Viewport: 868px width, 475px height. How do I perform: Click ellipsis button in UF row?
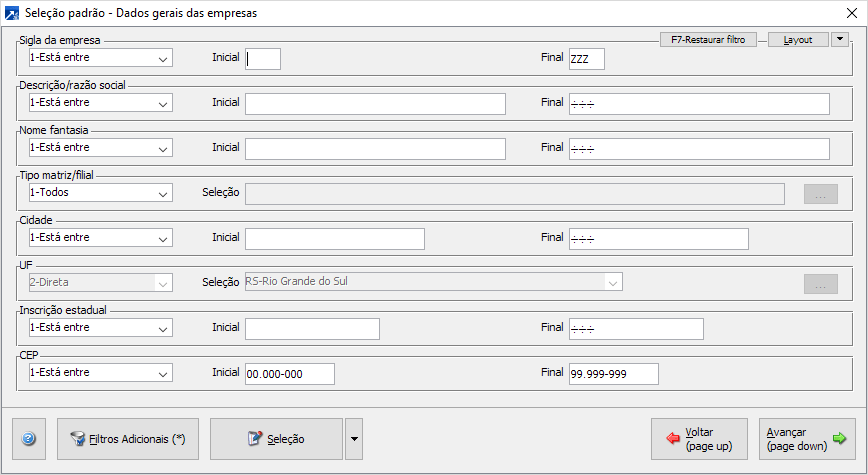coord(821,284)
